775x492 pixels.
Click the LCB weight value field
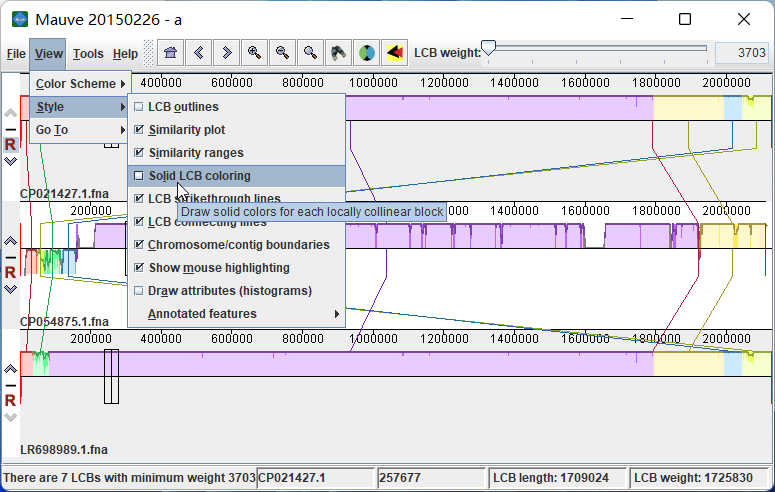[740, 53]
